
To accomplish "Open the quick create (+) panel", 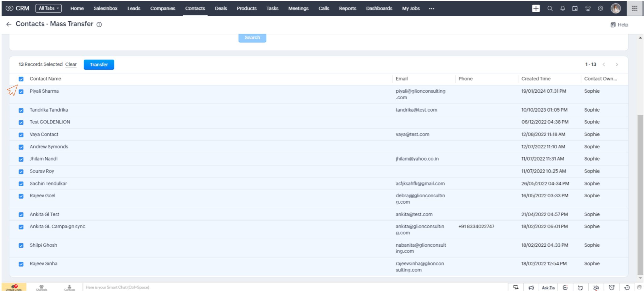I will (x=536, y=8).
